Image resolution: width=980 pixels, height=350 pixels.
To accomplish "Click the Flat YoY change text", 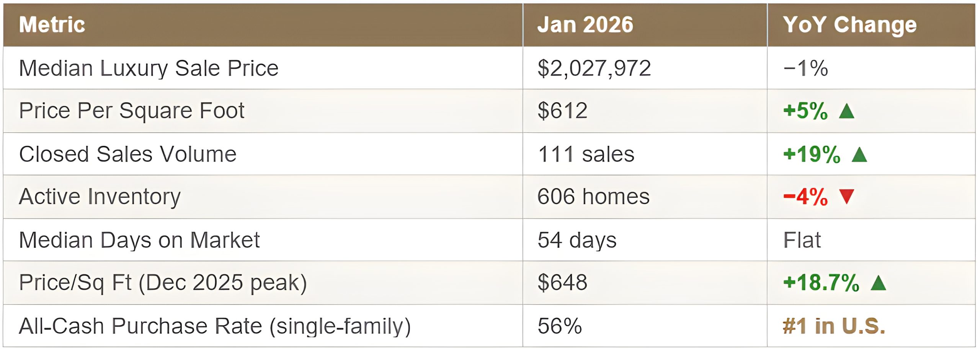I will click(802, 240).
